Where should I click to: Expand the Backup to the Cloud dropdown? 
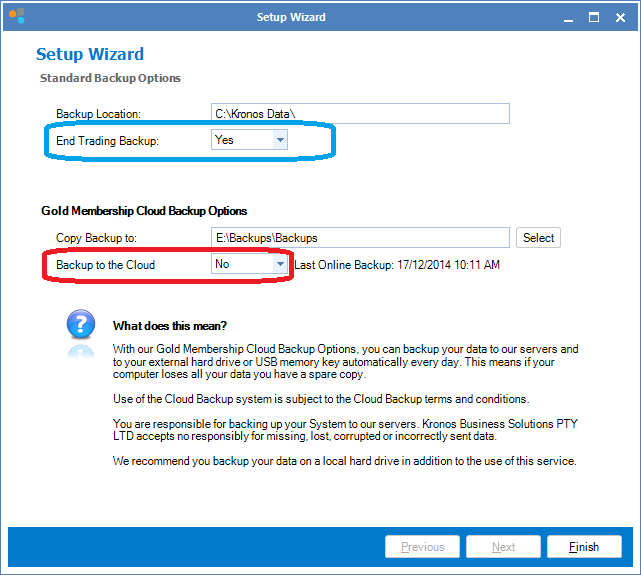pos(280,265)
